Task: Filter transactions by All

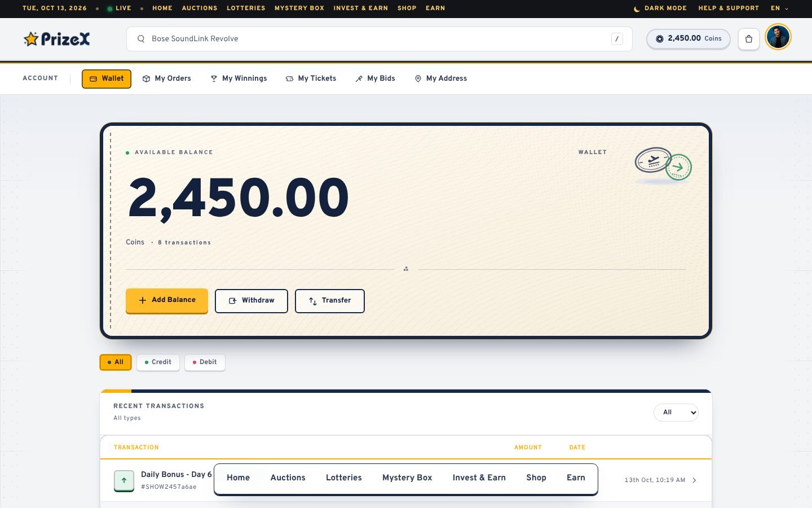Action: (116, 362)
